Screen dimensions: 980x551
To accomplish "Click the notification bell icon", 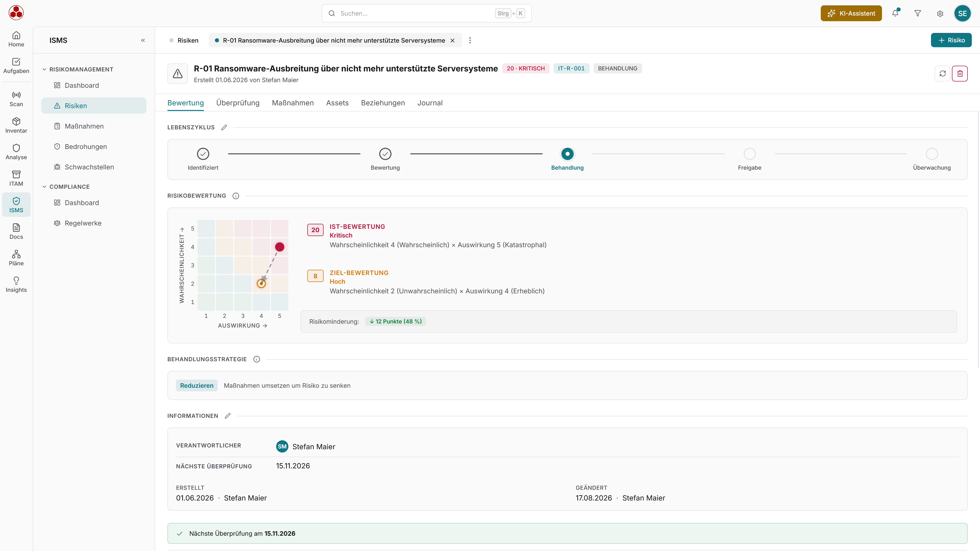I will pyautogui.click(x=895, y=13).
